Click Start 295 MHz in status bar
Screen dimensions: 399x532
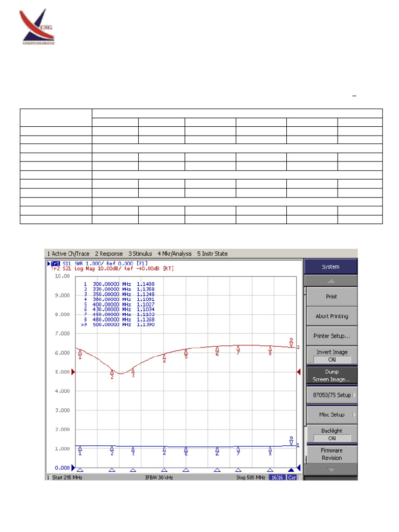tap(67, 478)
